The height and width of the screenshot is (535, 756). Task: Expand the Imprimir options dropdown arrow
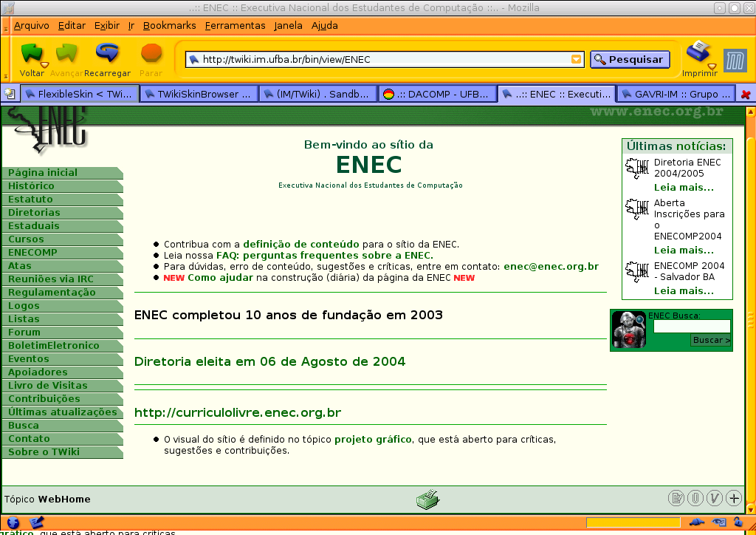(x=712, y=65)
